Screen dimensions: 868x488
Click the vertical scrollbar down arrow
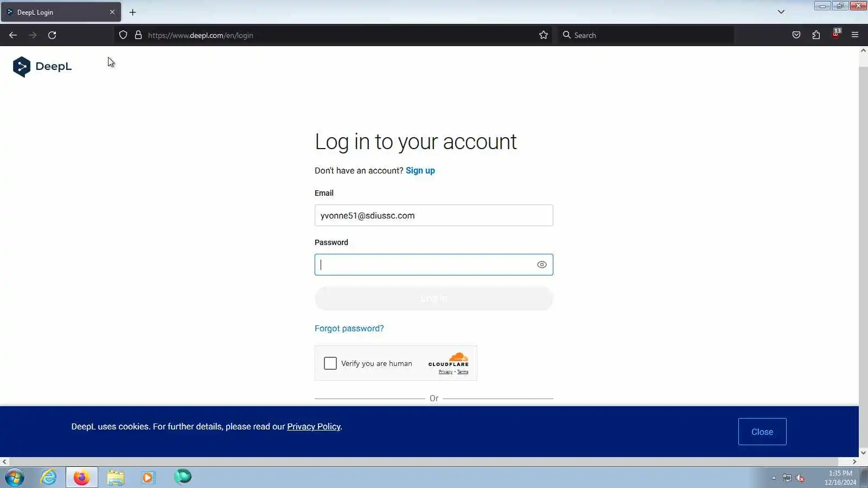tap(863, 453)
